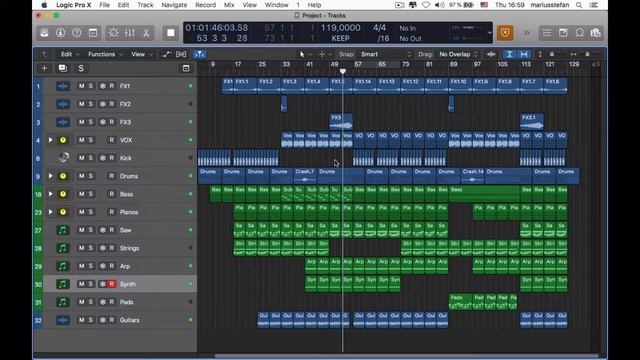Mute the FX1 track
This screenshot has height=360, width=640.
82,86
